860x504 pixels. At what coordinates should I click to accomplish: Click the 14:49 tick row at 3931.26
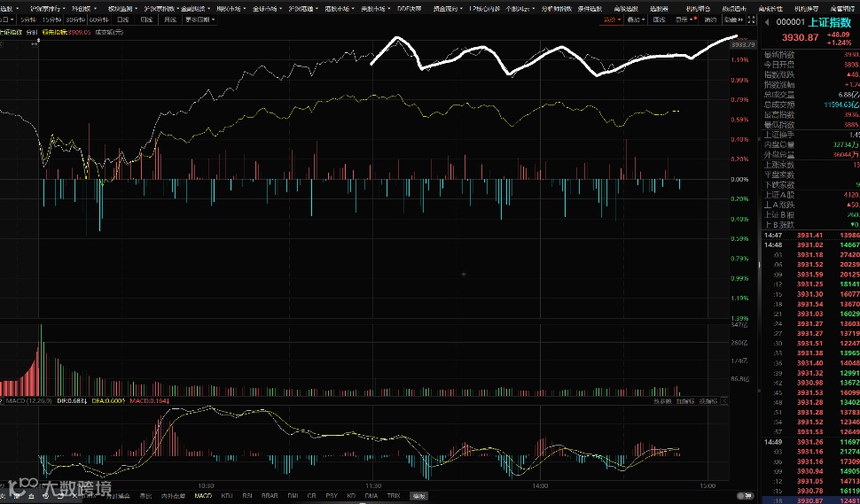810,441
